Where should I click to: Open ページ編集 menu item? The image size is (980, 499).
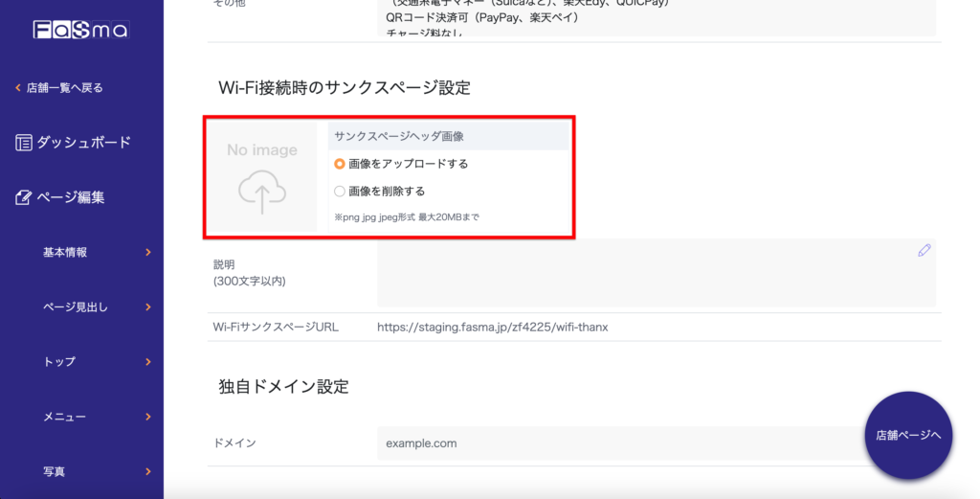[71, 198]
